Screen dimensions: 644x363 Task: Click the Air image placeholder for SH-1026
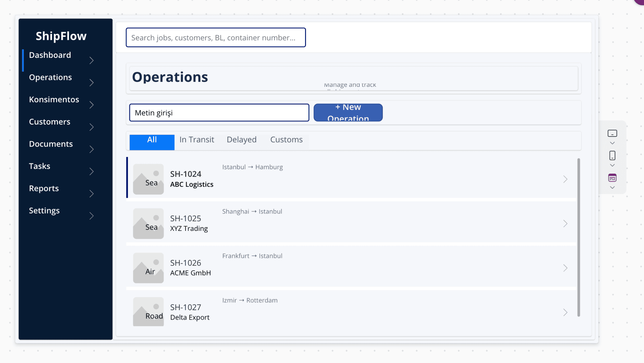pos(148,268)
